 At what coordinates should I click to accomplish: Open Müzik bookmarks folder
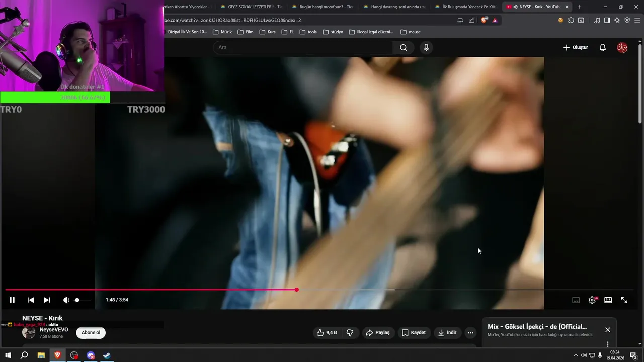tap(222, 32)
